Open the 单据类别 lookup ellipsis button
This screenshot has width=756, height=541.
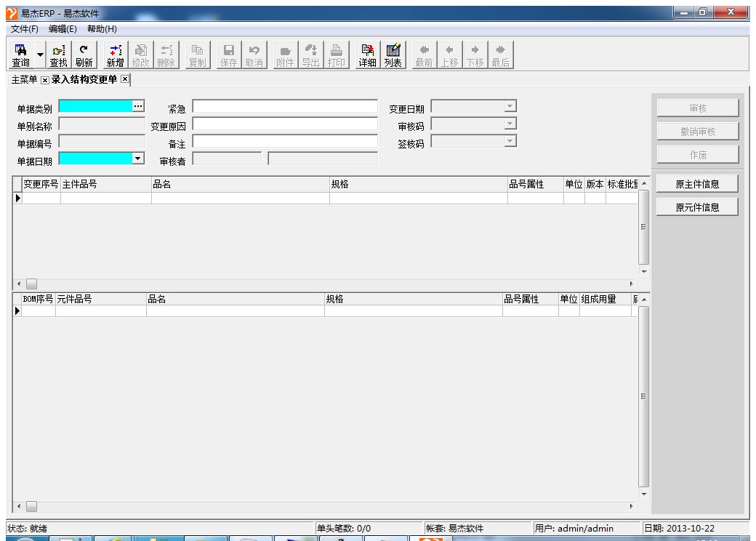(138, 106)
